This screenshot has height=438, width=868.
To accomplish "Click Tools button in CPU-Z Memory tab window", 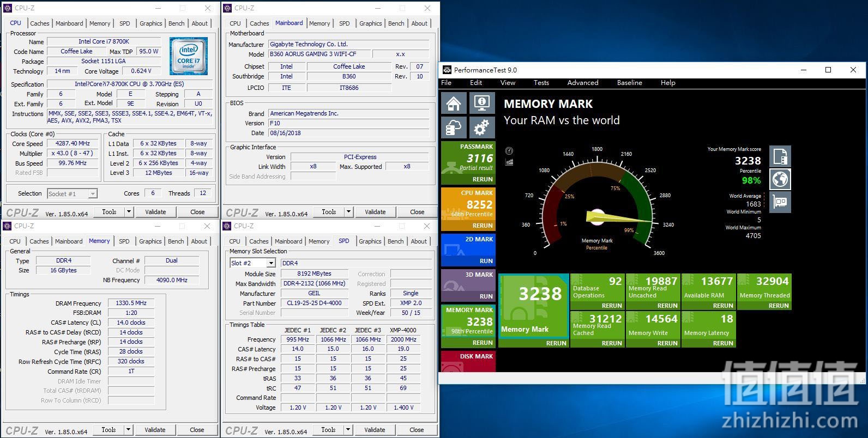I will click(x=108, y=430).
